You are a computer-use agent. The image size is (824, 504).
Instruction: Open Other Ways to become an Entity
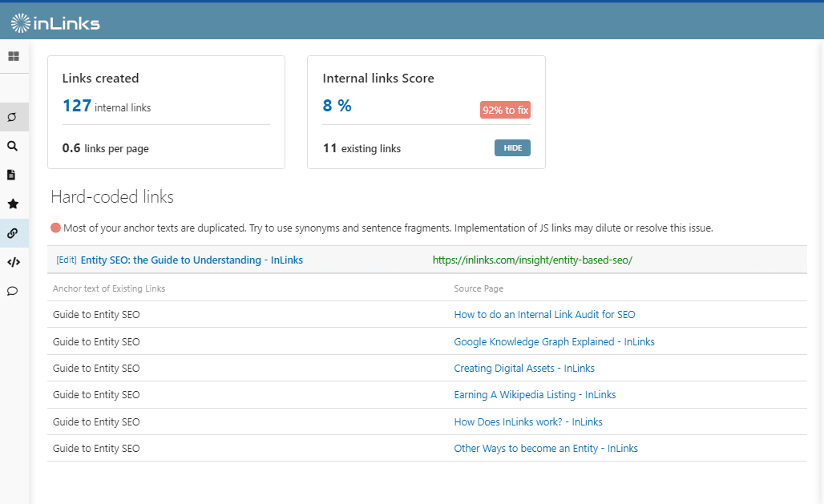[546, 448]
